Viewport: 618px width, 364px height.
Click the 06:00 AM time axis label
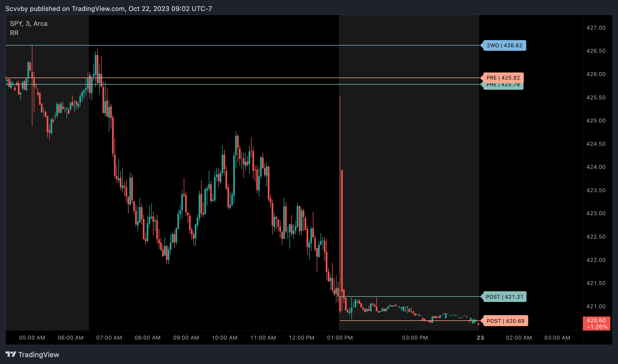point(71,338)
